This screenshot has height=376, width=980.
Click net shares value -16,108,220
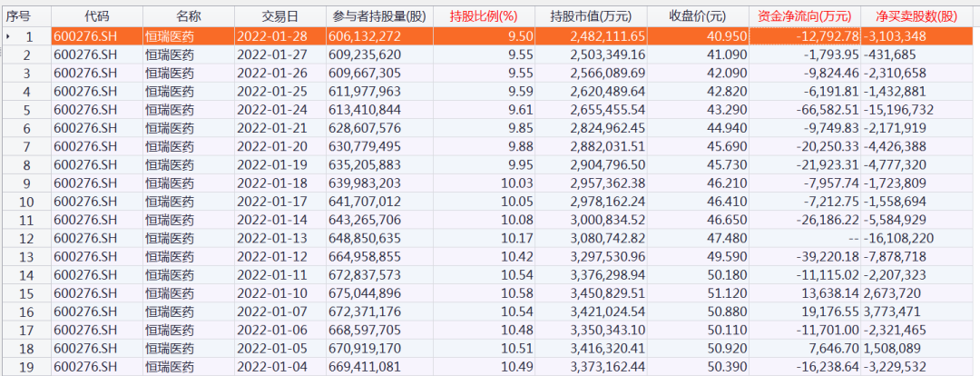(x=898, y=238)
